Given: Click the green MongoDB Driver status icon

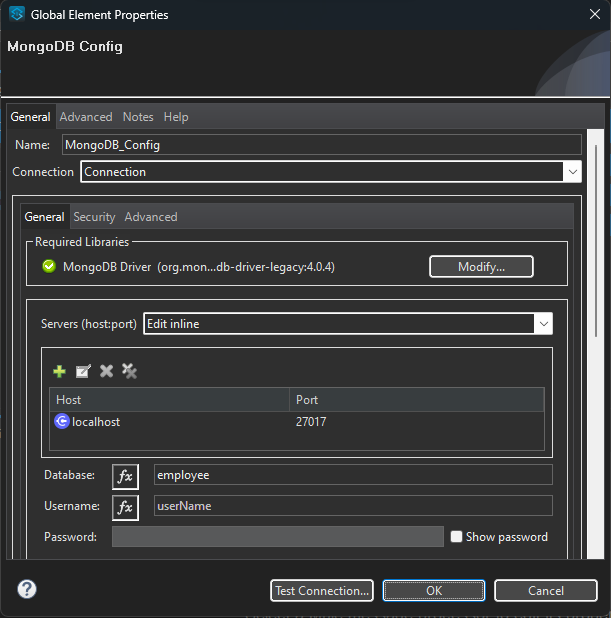Looking at the screenshot, I should 49,267.
